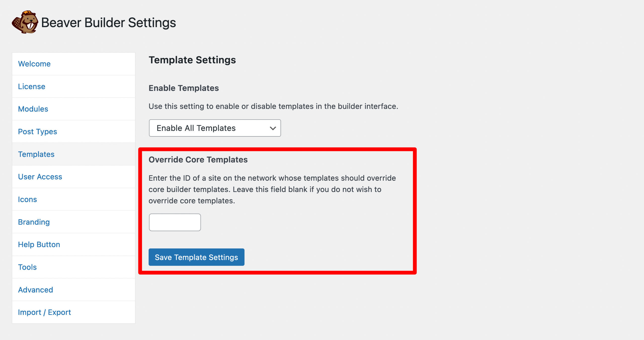Click the Beaver Builder logo icon

click(x=25, y=22)
